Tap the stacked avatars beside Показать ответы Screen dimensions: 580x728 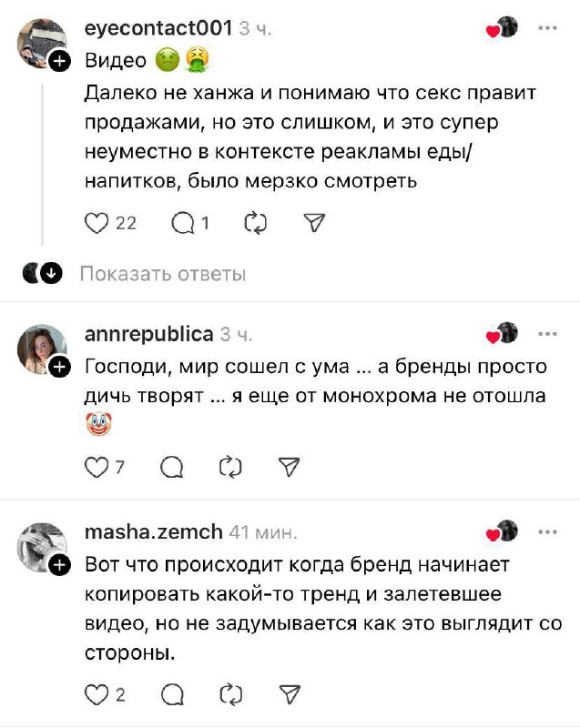38,270
